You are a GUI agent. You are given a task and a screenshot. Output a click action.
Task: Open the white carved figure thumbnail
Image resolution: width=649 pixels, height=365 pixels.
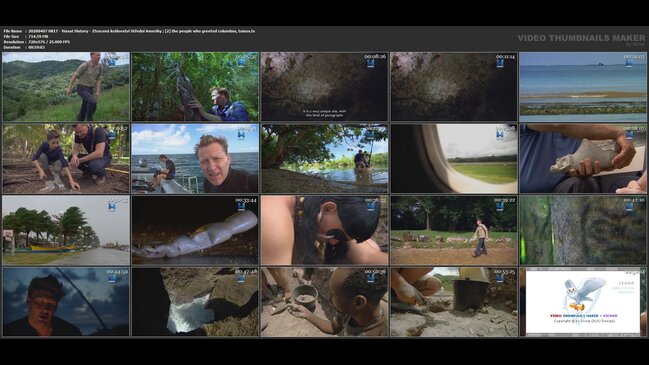tap(195, 230)
